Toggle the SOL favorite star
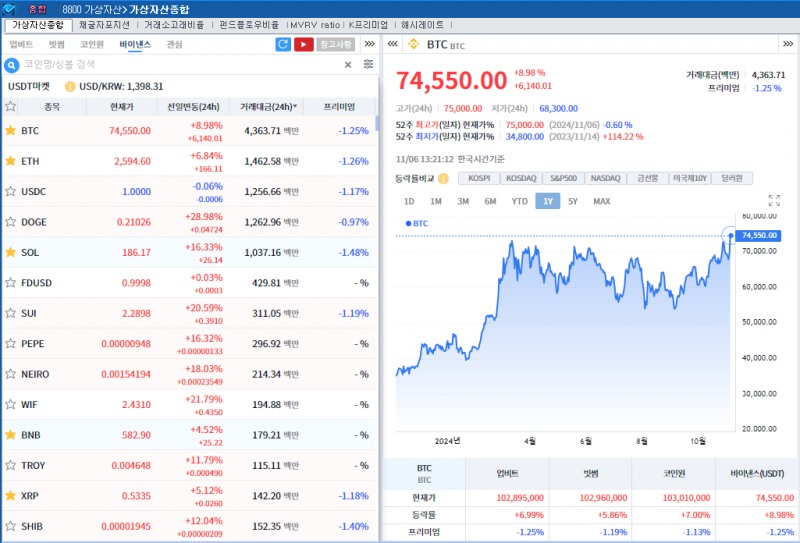This screenshot has width=800, height=543. (x=11, y=252)
